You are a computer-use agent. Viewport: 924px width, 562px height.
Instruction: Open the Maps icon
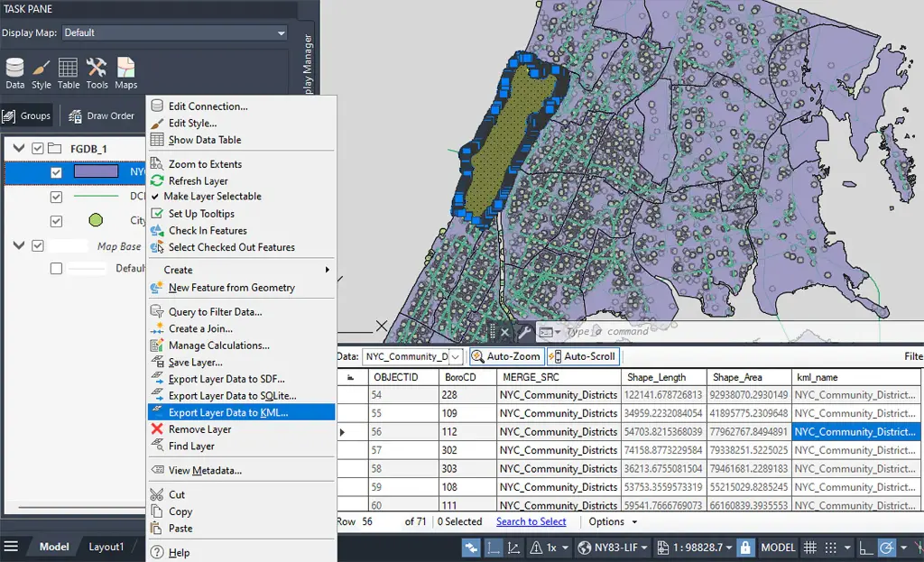(x=125, y=73)
